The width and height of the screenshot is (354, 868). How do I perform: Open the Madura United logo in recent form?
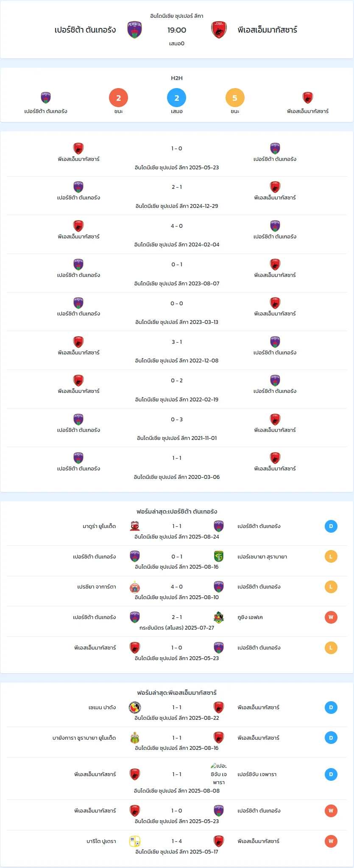[x=135, y=526]
